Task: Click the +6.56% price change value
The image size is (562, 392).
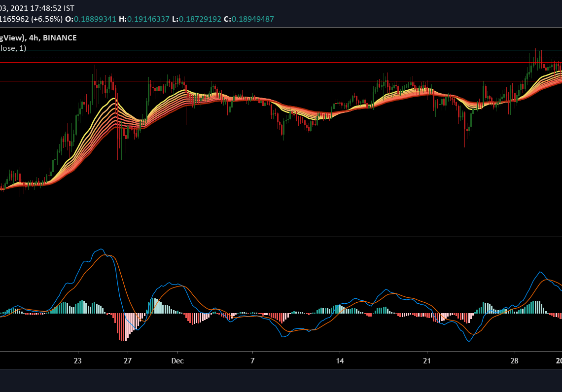Action: [x=46, y=19]
